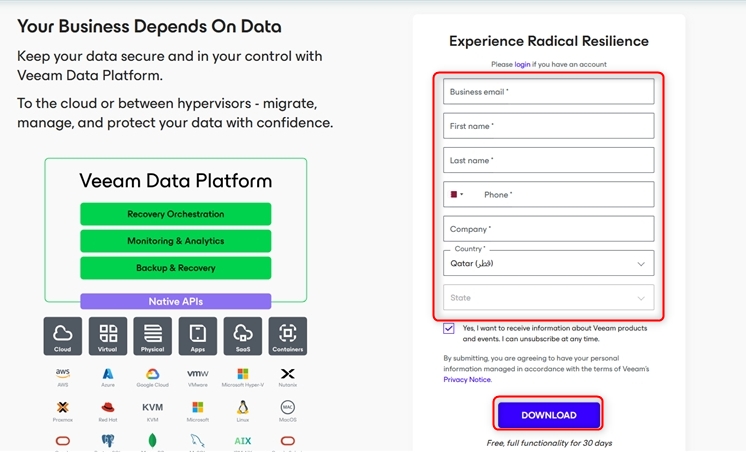The image size is (746, 452).
Task: Open the Country dropdown showing Qatar
Action: pyautogui.click(x=548, y=263)
